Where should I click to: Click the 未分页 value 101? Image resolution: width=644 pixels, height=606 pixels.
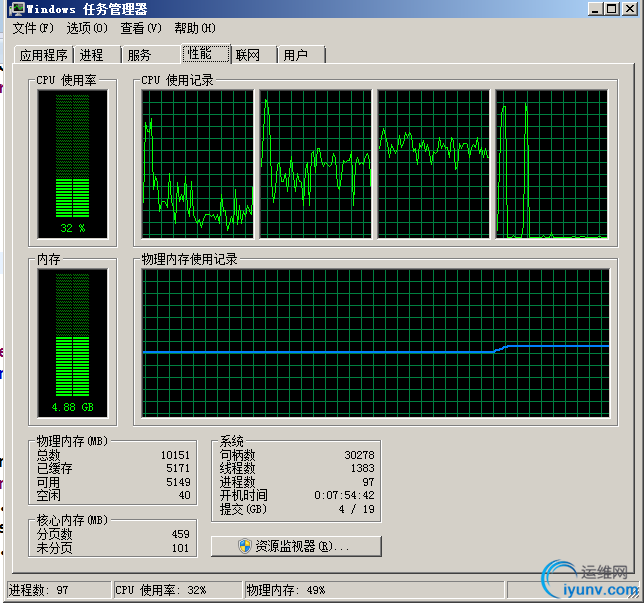pyautogui.click(x=181, y=548)
